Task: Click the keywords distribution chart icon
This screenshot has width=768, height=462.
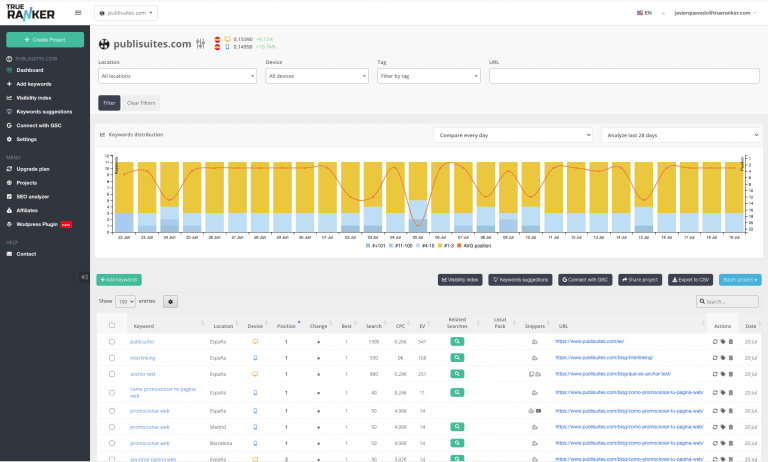Action: (102, 135)
